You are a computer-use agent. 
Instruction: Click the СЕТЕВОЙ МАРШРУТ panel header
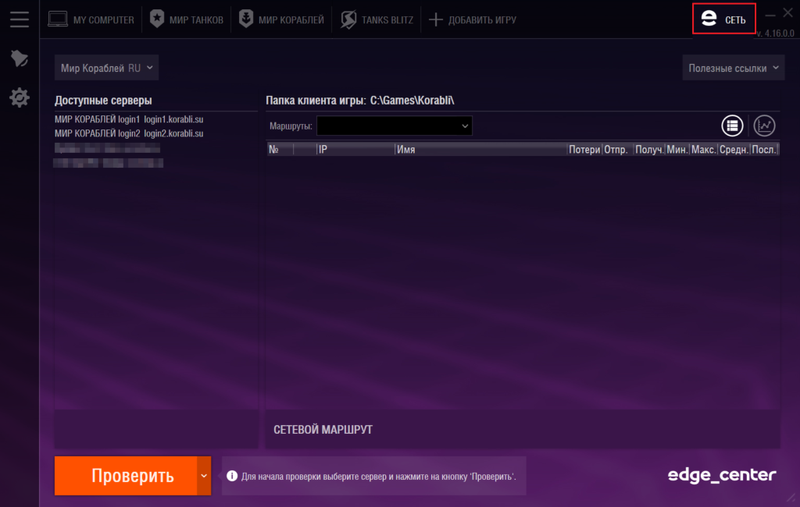pyautogui.click(x=323, y=429)
